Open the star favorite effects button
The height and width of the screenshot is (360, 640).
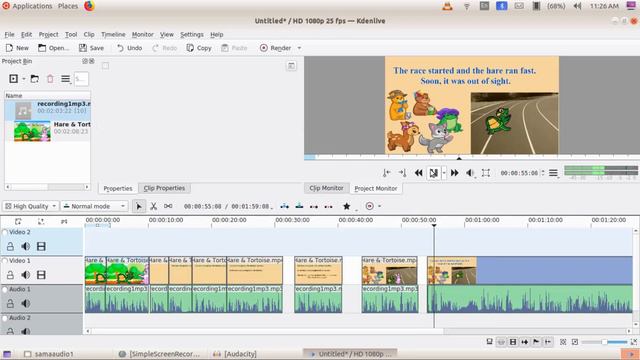(347, 206)
